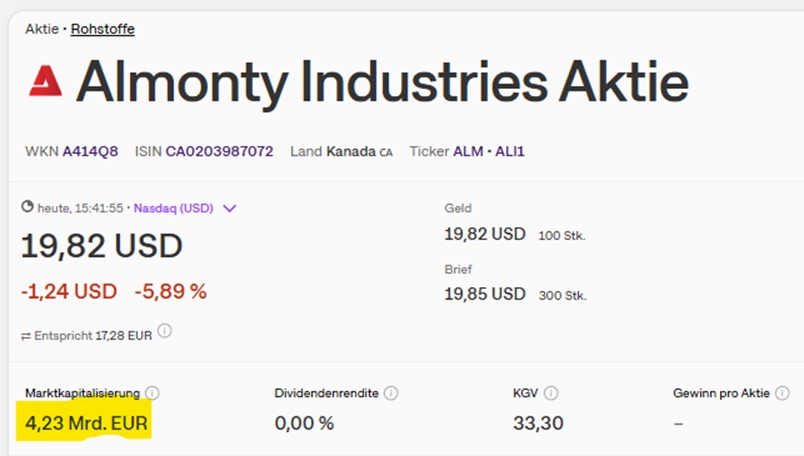Click the main price 19,82 USD
The width and height of the screenshot is (804, 456).
[x=102, y=246]
